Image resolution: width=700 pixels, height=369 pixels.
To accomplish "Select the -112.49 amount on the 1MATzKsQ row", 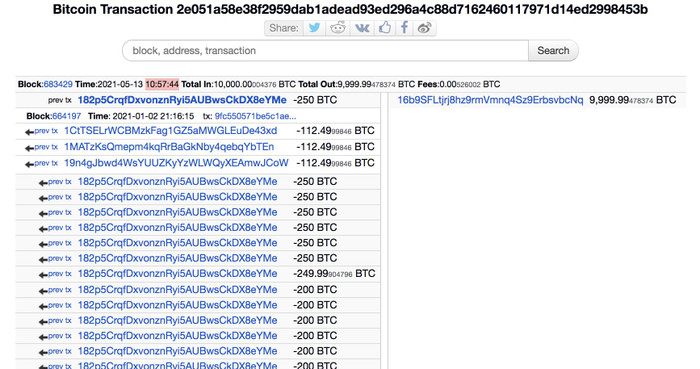I will (x=335, y=147).
